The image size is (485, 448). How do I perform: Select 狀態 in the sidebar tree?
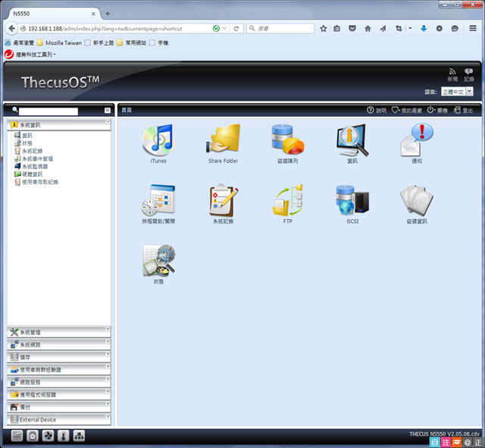23,143
